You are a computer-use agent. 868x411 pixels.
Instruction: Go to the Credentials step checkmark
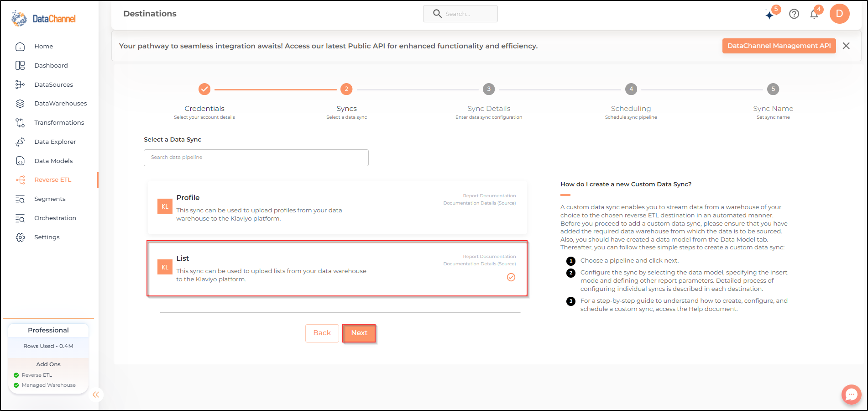tap(204, 89)
